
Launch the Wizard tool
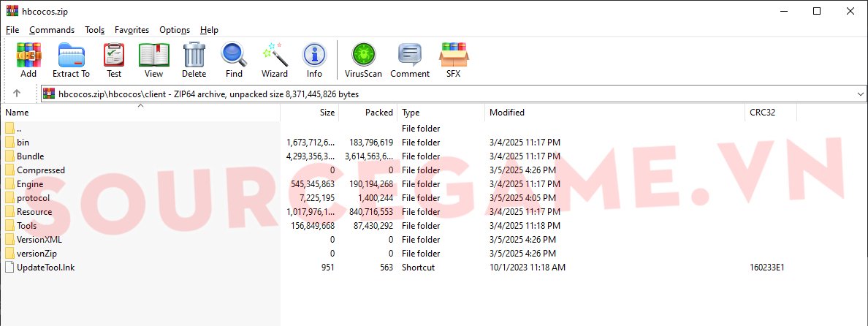pyautogui.click(x=275, y=59)
